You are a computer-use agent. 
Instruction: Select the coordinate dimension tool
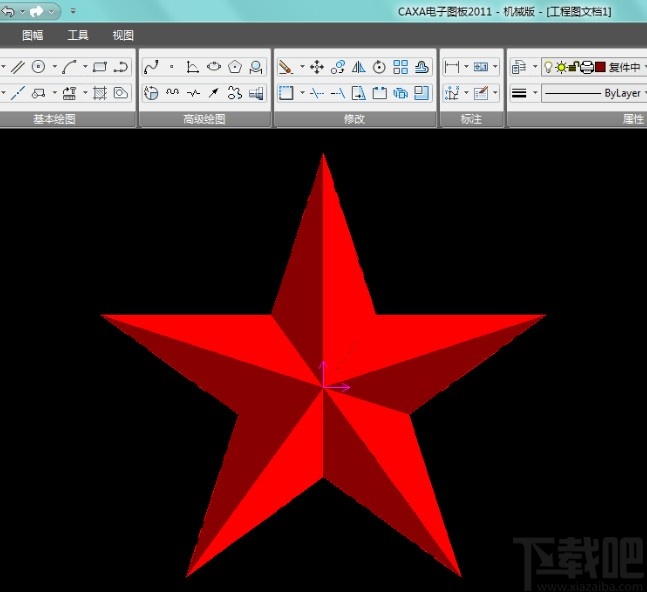click(452, 93)
